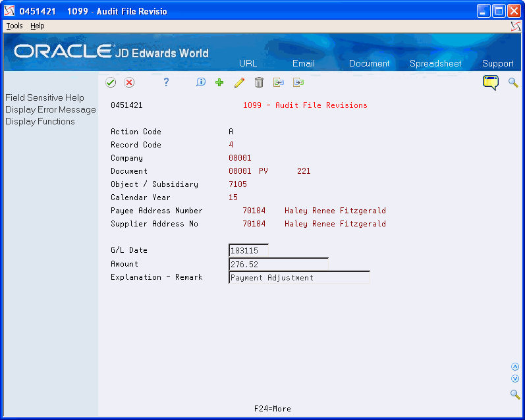
Task: Click the Action Code value A
Action: pos(231,132)
